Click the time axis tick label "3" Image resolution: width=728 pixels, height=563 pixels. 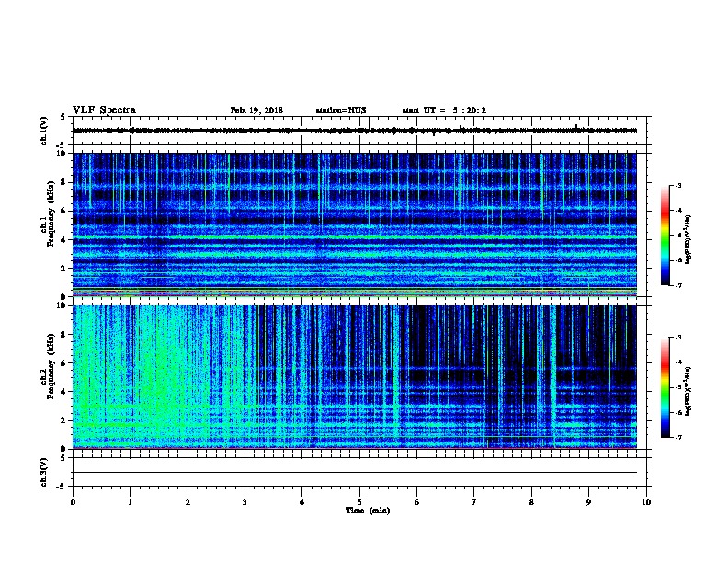click(x=245, y=502)
